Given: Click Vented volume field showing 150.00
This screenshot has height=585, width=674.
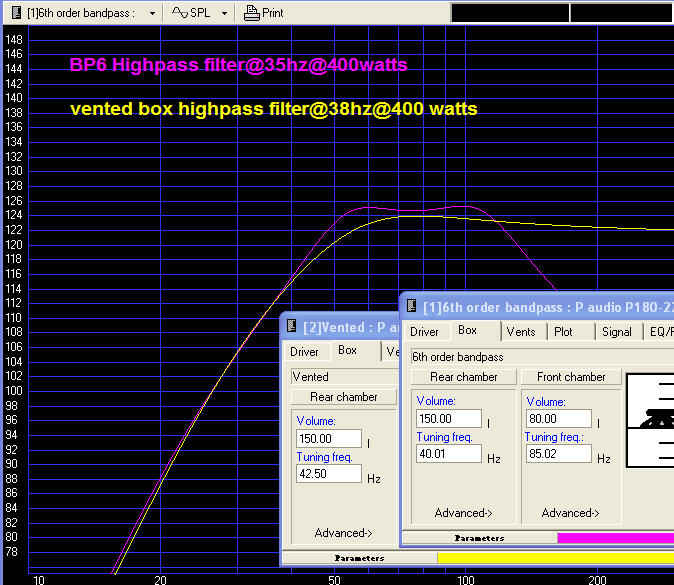Looking at the screenshot, I should click(x=329, y=438).
